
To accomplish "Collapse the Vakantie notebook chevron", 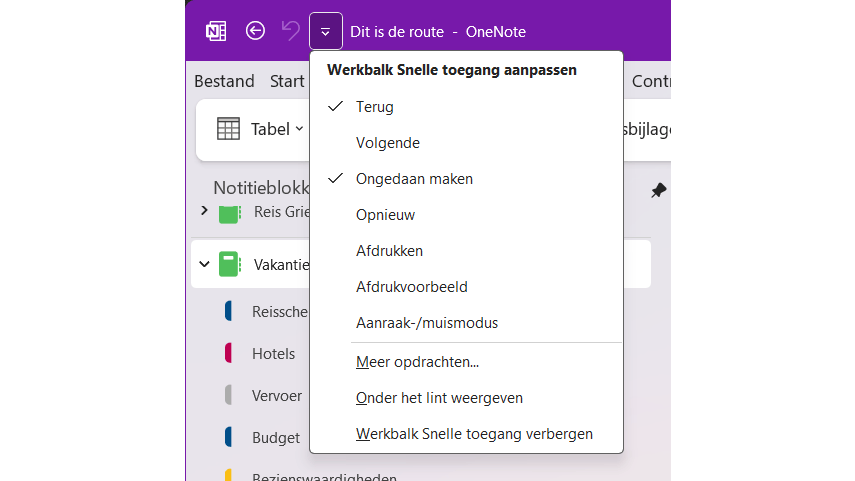I will coord(204,265).
